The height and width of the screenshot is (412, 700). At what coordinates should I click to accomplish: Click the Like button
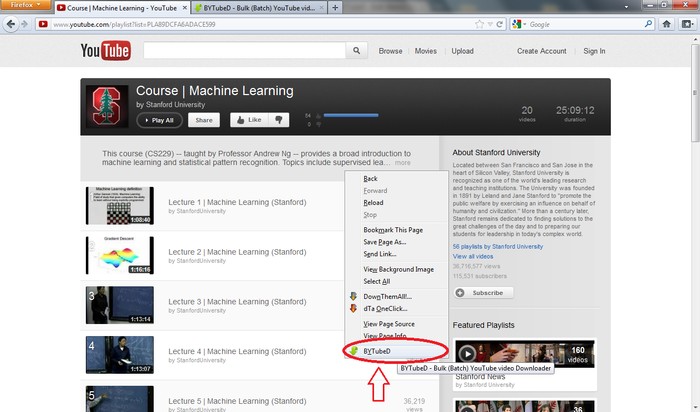click(x=249, y=120)
